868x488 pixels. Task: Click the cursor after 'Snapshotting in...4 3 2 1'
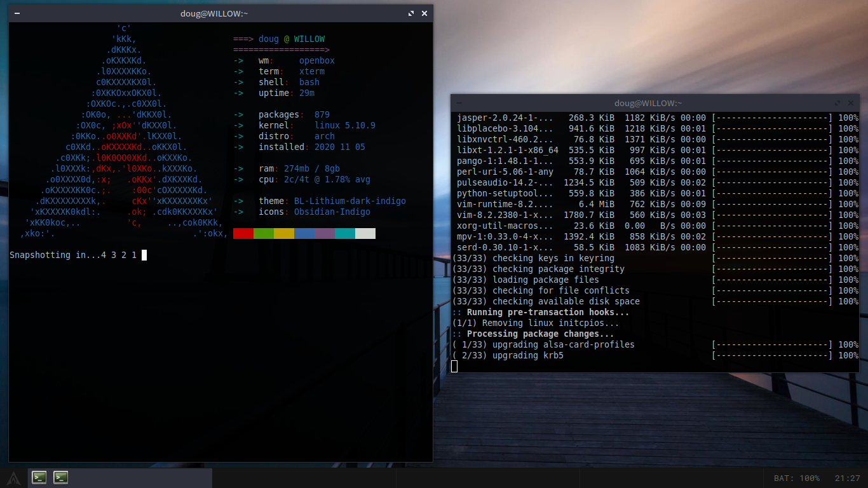144,255
